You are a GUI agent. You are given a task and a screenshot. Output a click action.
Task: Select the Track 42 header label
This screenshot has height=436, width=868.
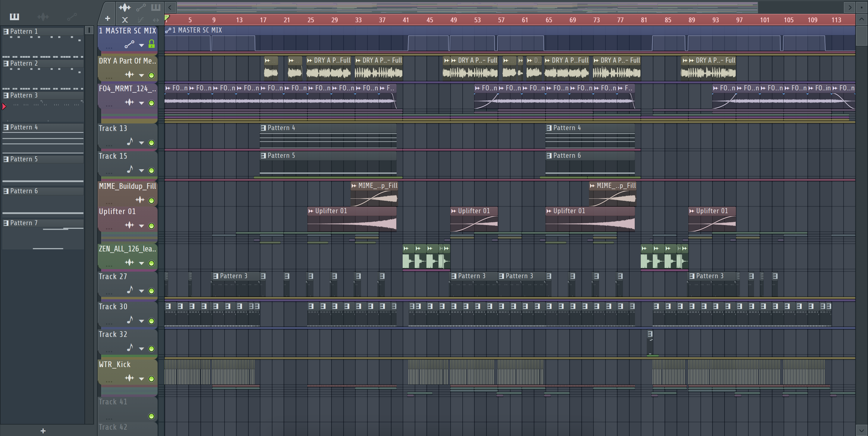pyautogui.click(x=113, y=427)
